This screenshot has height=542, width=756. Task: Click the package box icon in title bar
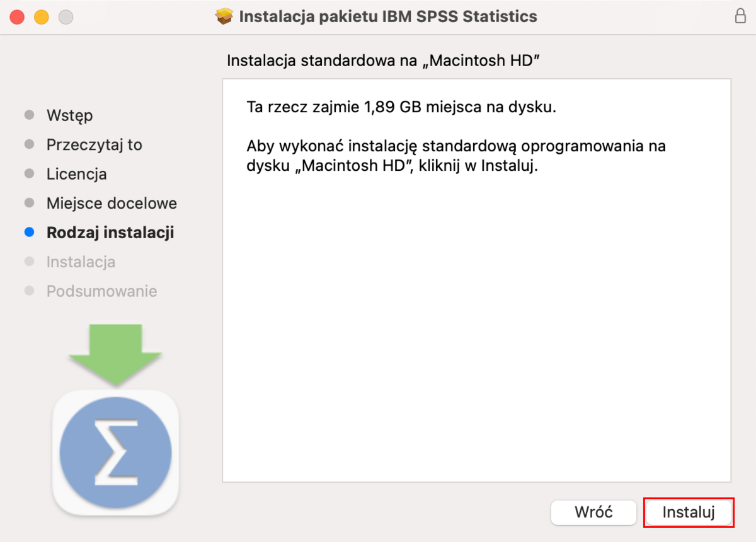[x=224, y=16]
